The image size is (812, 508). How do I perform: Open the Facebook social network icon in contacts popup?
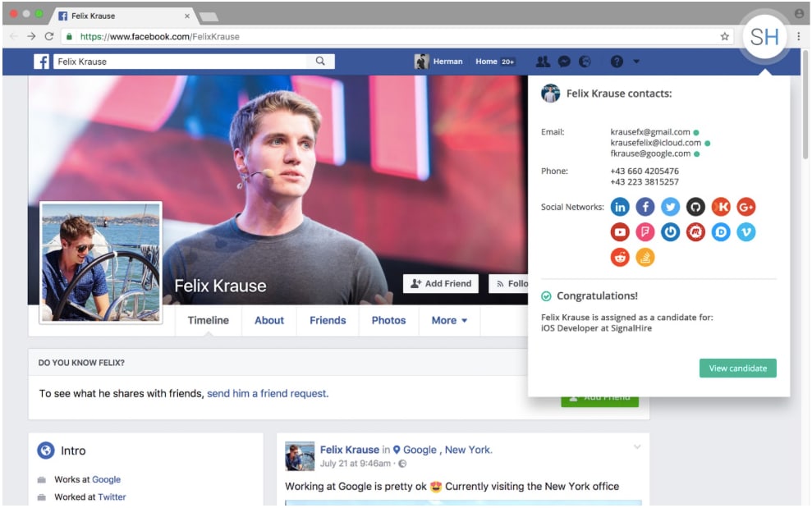coord(645,207)
